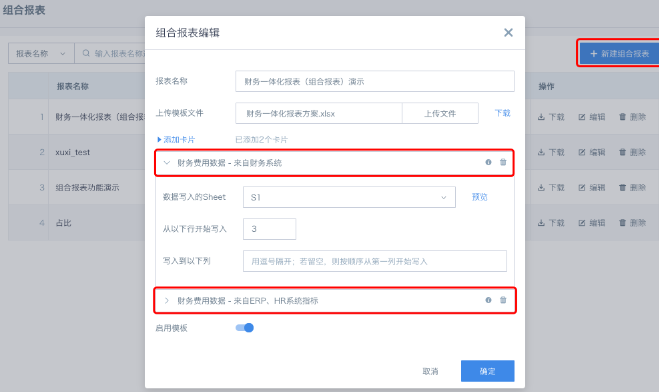Image resolution: width=659 pixels, height=392 pixels.
Task: Edit report in row 1
Action: [x=592, y=117]
